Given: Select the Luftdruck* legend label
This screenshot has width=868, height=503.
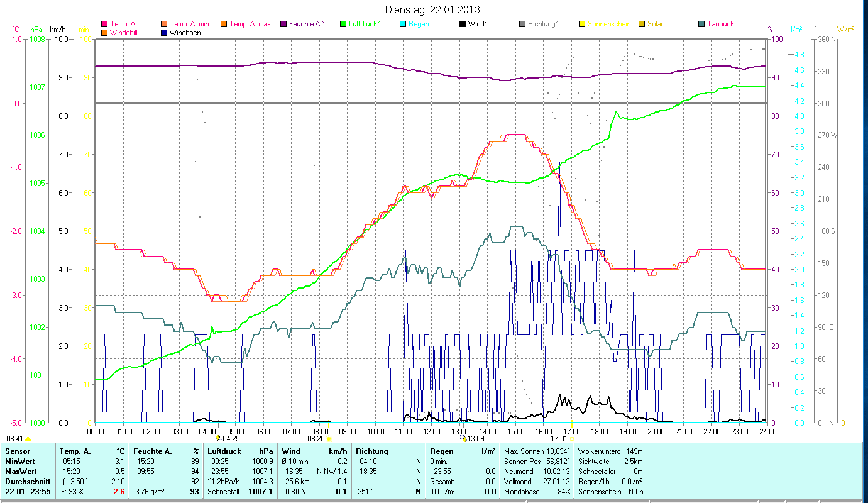Looking at the screenshot, I should coord(365,25).
